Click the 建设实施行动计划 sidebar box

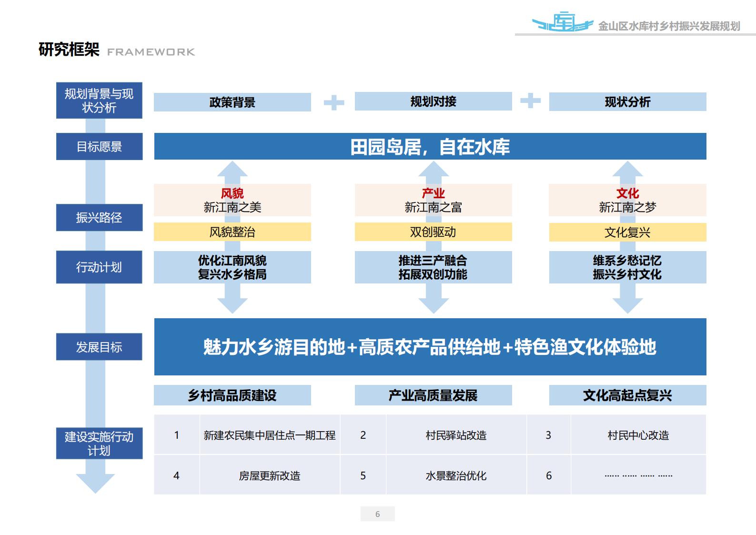coord(99,443)
